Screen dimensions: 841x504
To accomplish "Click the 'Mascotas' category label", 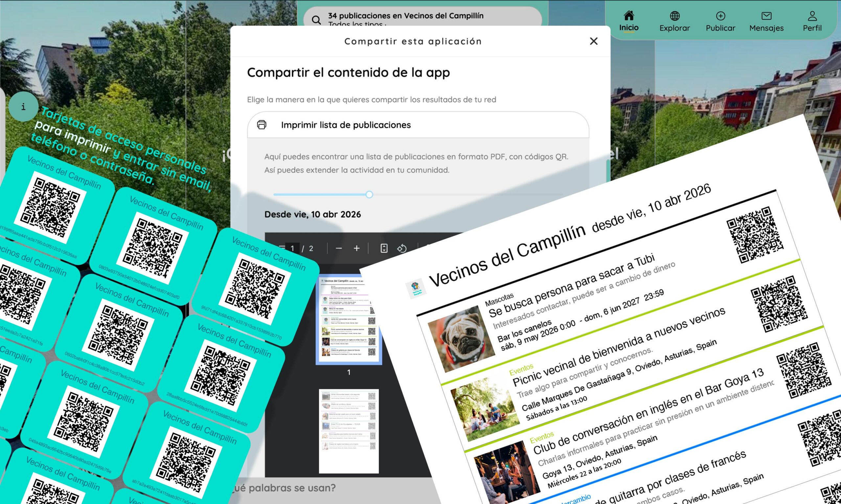I will (499, 299).
